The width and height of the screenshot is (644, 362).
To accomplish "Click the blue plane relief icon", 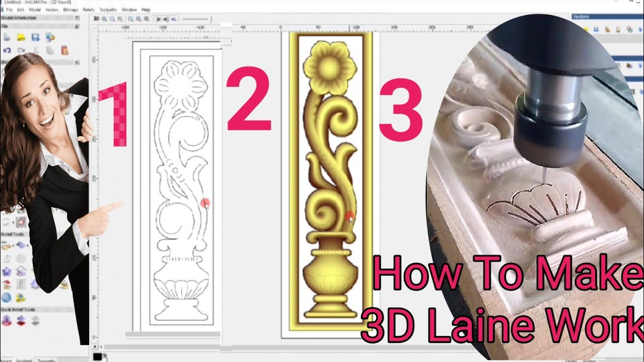I will pos(21,245).
